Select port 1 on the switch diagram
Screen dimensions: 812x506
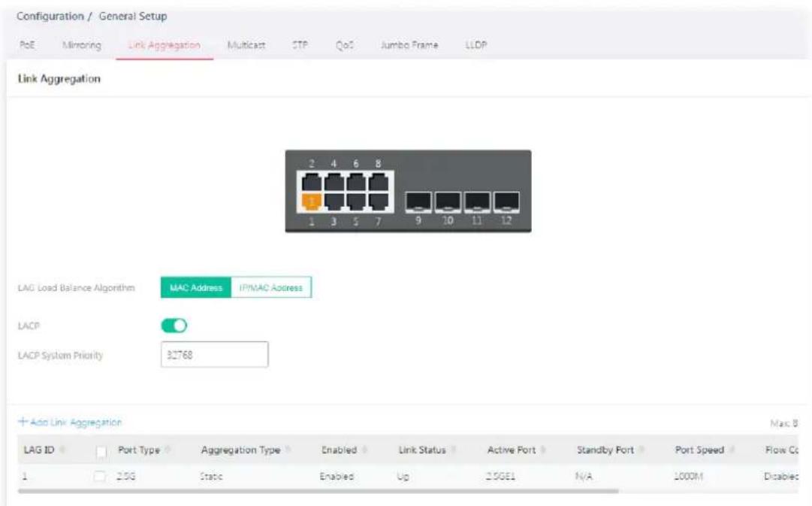coord(311,201)
